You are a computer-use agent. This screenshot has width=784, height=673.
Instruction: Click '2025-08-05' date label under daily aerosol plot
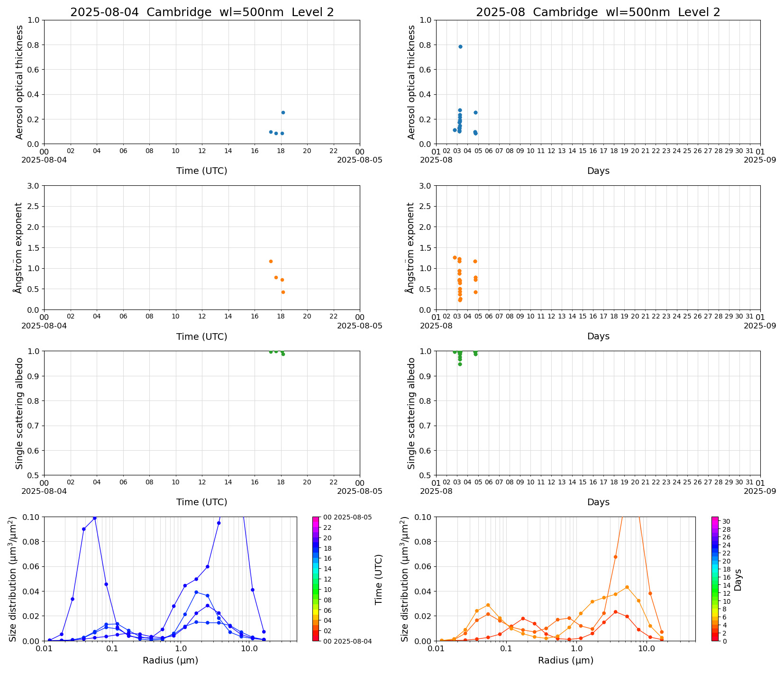tap(360, 160)
